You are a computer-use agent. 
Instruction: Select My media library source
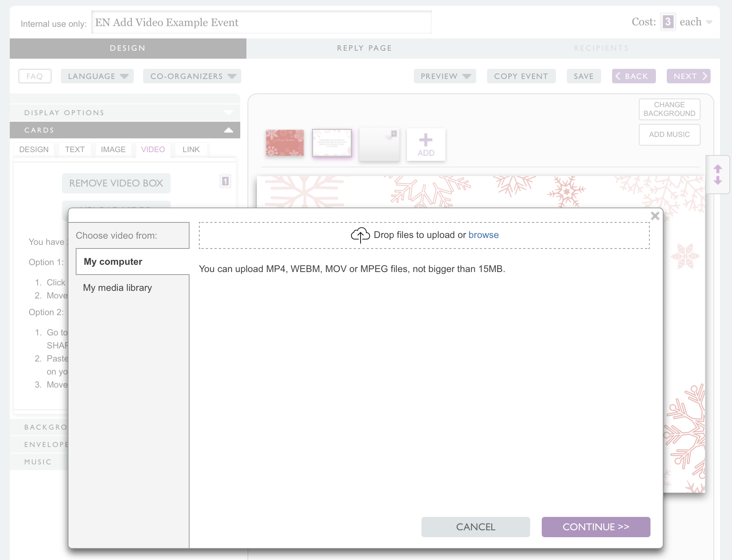coord(117,288)
